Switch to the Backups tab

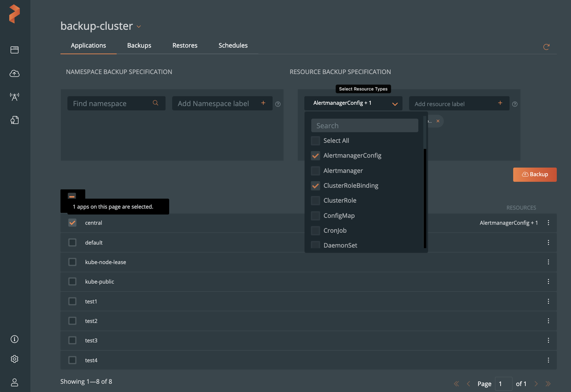tap(139, 46)
